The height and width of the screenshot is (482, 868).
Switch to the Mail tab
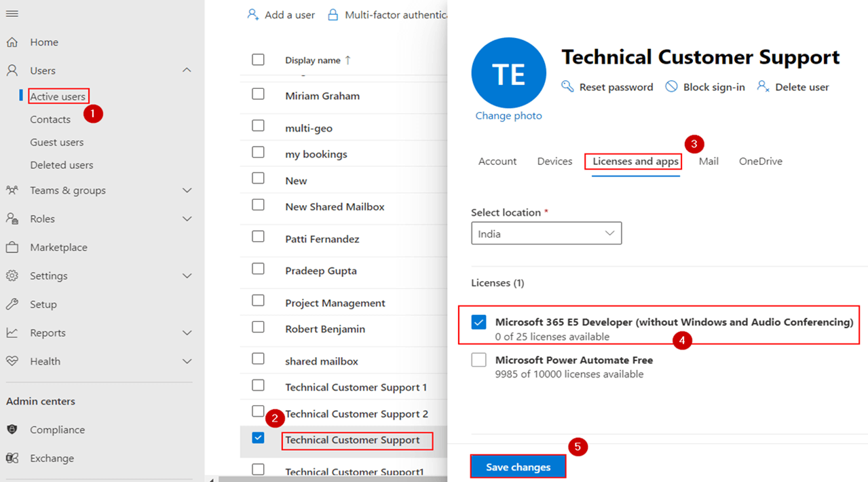[709, 162]
